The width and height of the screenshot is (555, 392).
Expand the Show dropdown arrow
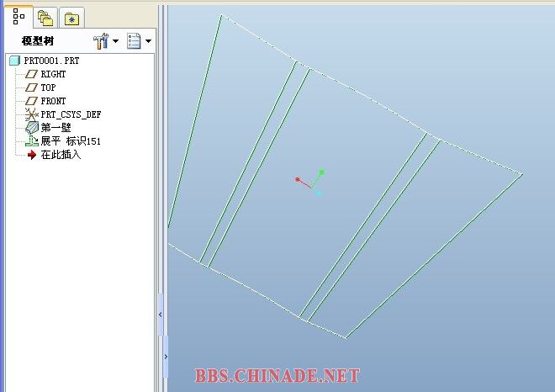click(149, 40)
